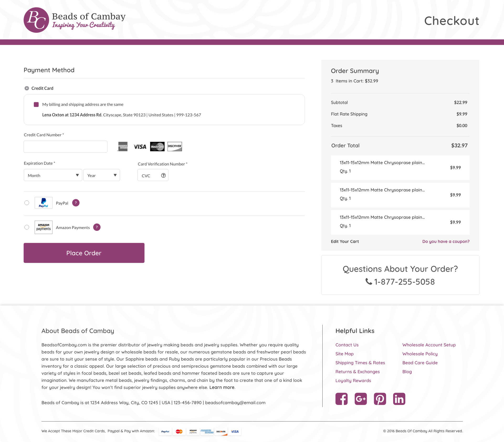The height and width of the screenshot is (442, 504).
Task: Open the Pinterest social icon
Action: pos(380,399)
